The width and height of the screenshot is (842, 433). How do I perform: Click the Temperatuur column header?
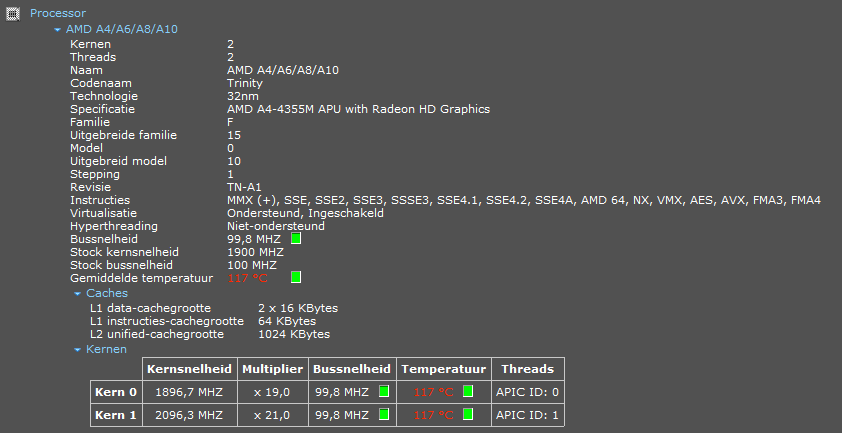tap(444, 369)
